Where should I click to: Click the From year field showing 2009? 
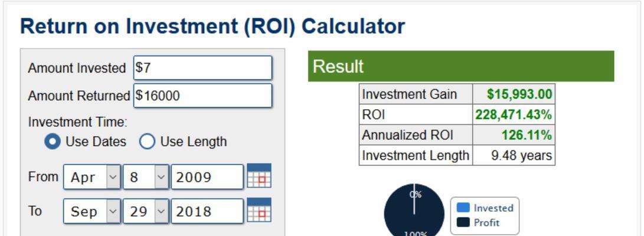pyautogui.click(x=207, y=177)
